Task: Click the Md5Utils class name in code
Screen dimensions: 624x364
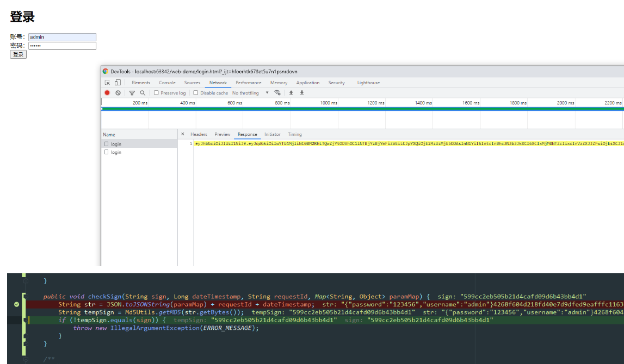Action: click(x=140, y=312)
